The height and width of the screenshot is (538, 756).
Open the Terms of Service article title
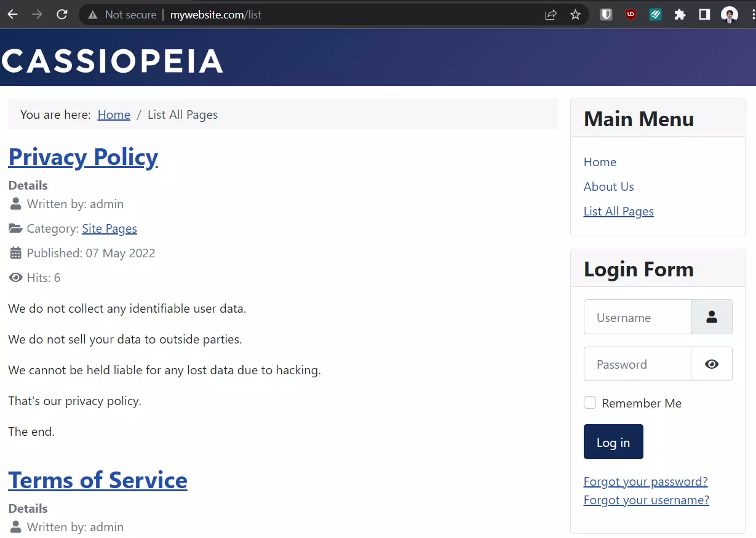click(98, 480)
